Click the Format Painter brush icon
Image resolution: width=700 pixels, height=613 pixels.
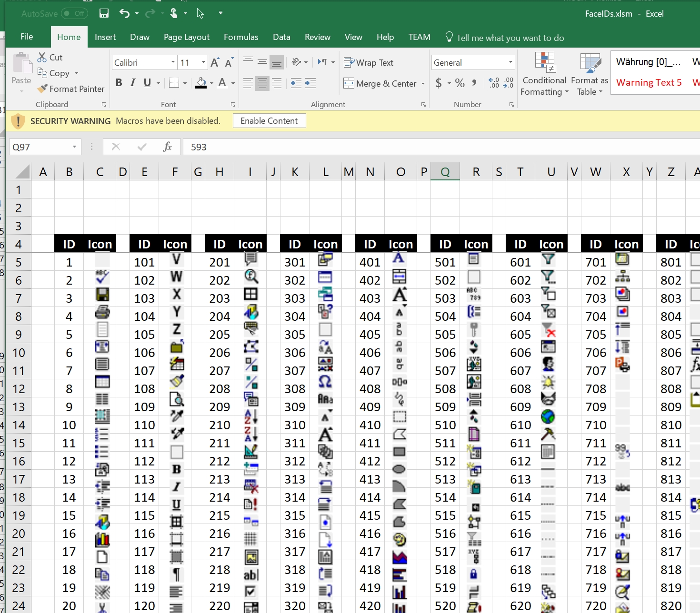[43, 89]
